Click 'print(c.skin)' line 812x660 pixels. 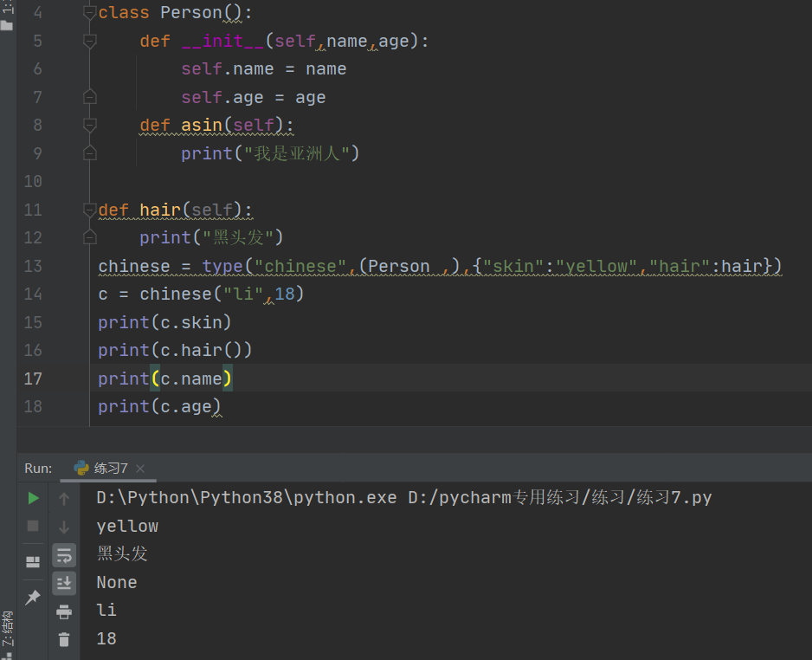164,322
